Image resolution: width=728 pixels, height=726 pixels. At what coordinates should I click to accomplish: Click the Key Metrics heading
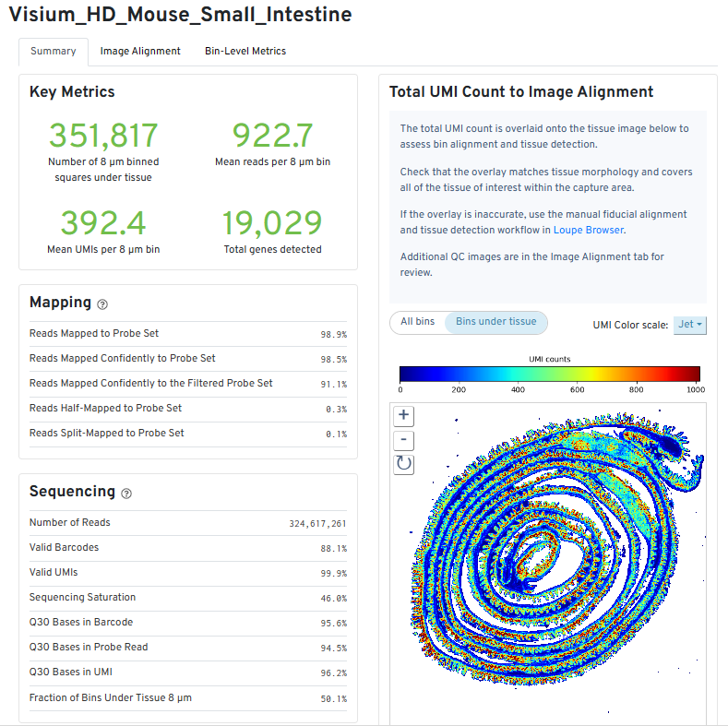(72, 91)
